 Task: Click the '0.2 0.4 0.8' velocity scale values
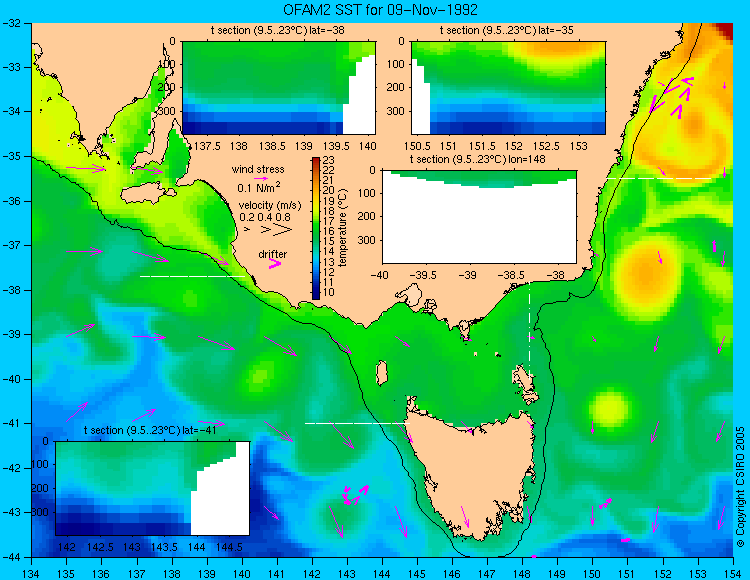tap(265, 217)
